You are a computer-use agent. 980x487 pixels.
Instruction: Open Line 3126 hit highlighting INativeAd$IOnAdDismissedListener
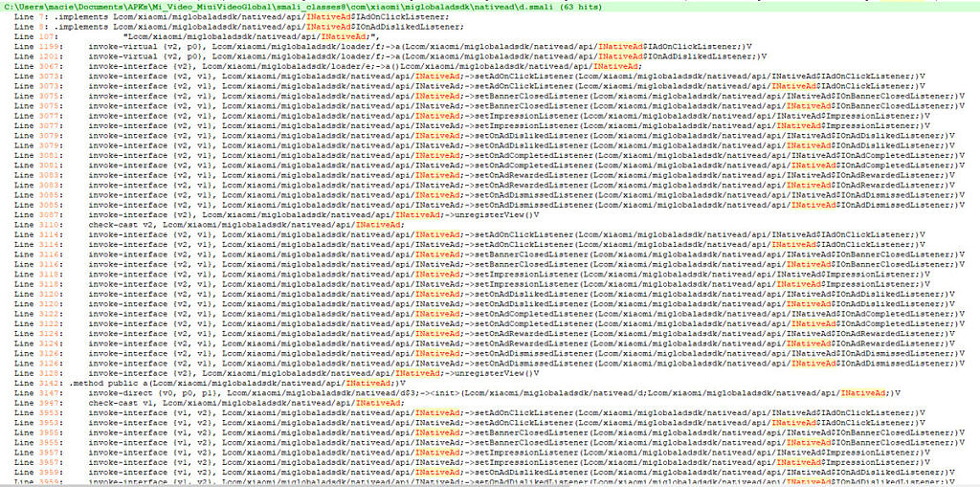490,364
